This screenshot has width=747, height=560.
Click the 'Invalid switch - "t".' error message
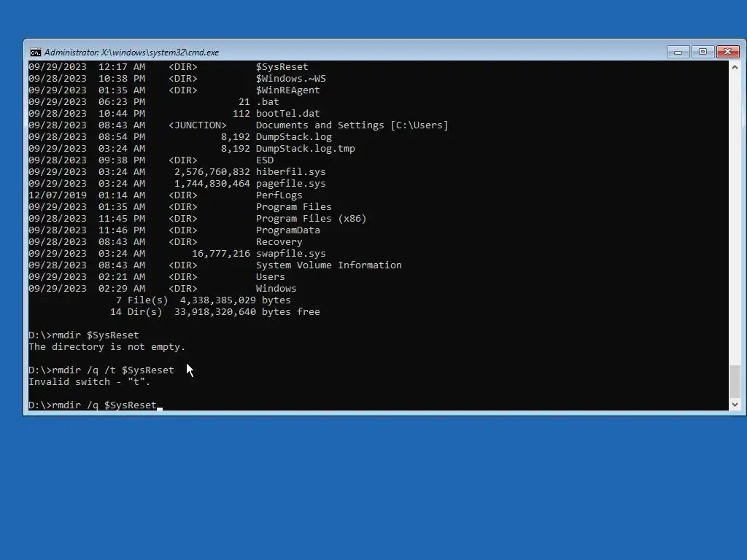coord(90,382)
